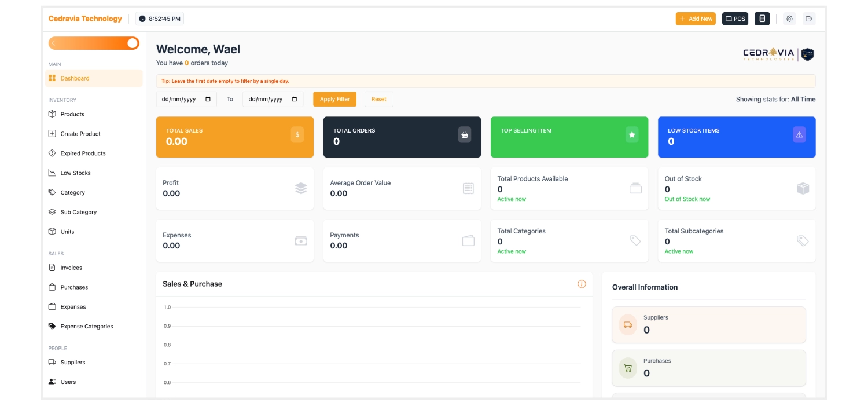Click the Low Stock Items warning icon
The height and width of the screenshot is (406, 868).
pyautogui.click(x=799, y=134)
